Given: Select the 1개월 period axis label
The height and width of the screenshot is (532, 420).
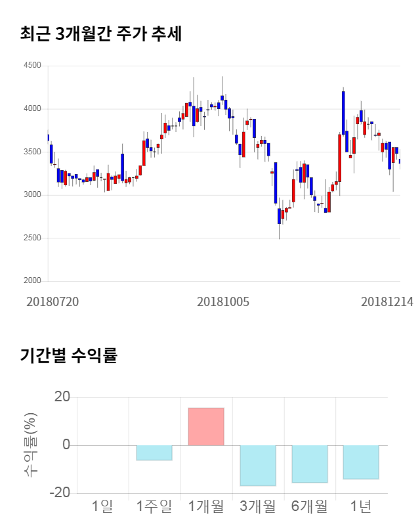Looking at the screenshot, I should [x=206, y=506].
